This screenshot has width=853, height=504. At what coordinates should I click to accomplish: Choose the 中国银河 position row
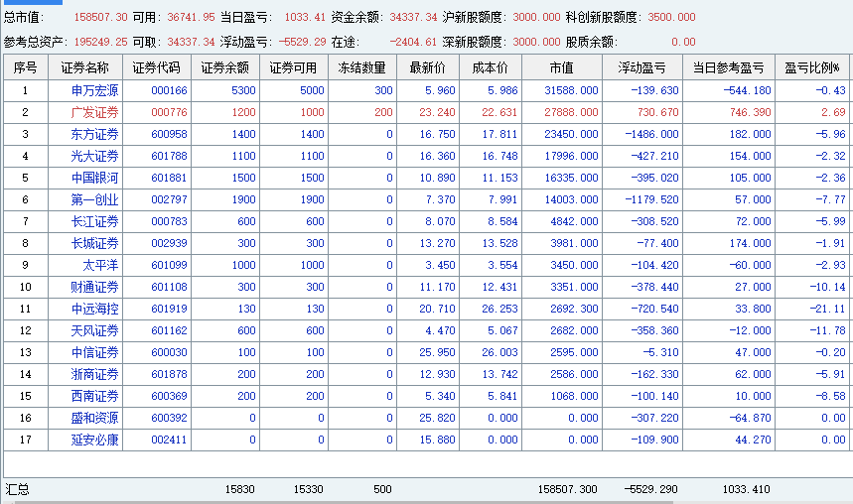[426, 178]
